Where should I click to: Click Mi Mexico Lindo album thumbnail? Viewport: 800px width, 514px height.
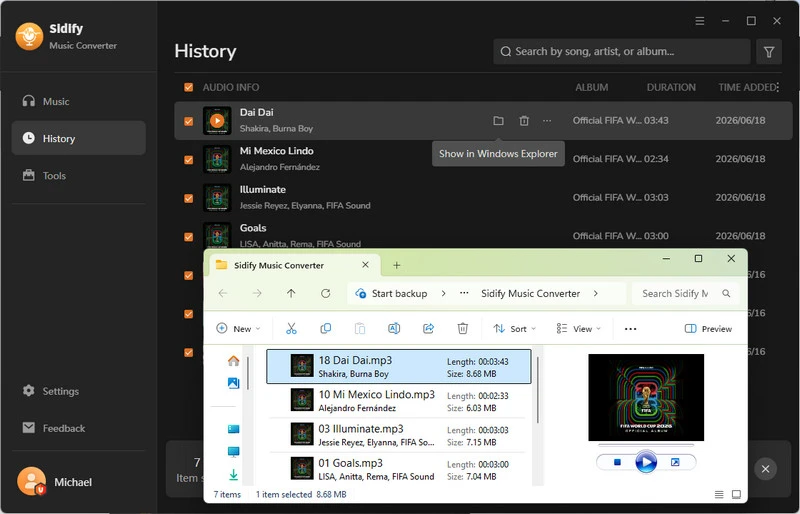[217, 159]
